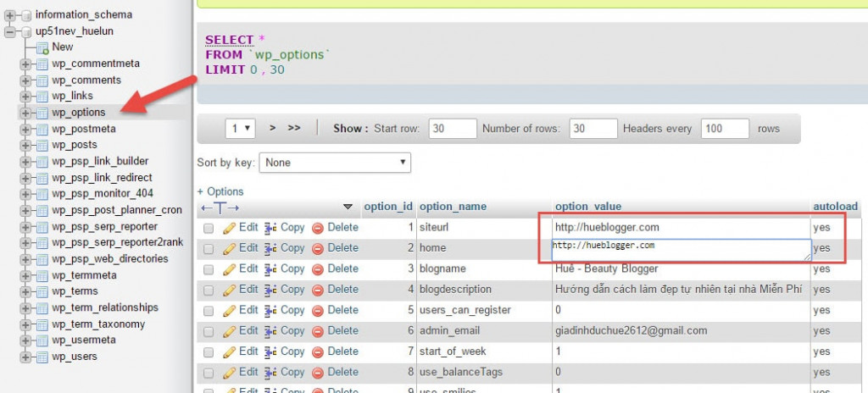Screen dimensions: 868x393
Task: Check the checkbox for the admin_email row
Action: click(x=209, y=331)
